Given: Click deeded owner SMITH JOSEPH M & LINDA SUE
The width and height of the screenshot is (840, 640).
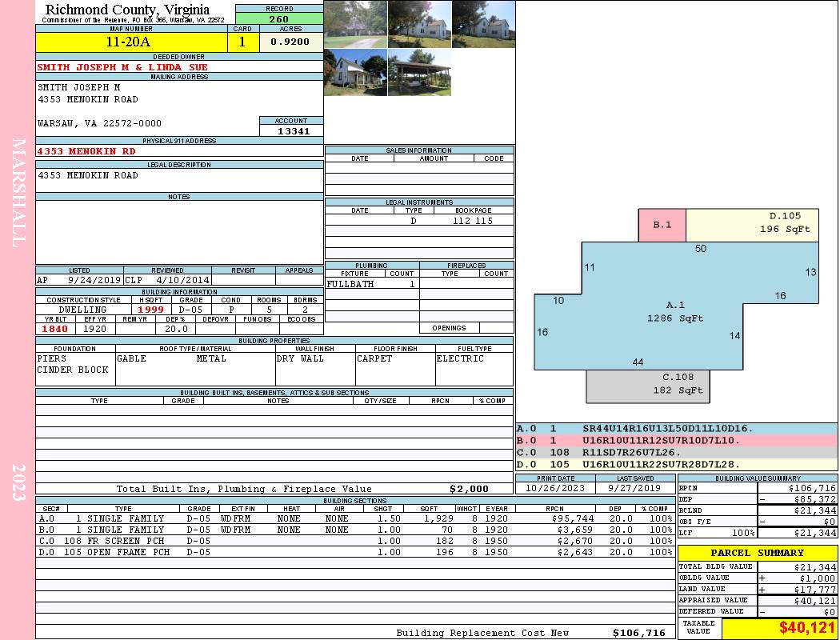Looking at the screenshot, I should click(122, 67).
